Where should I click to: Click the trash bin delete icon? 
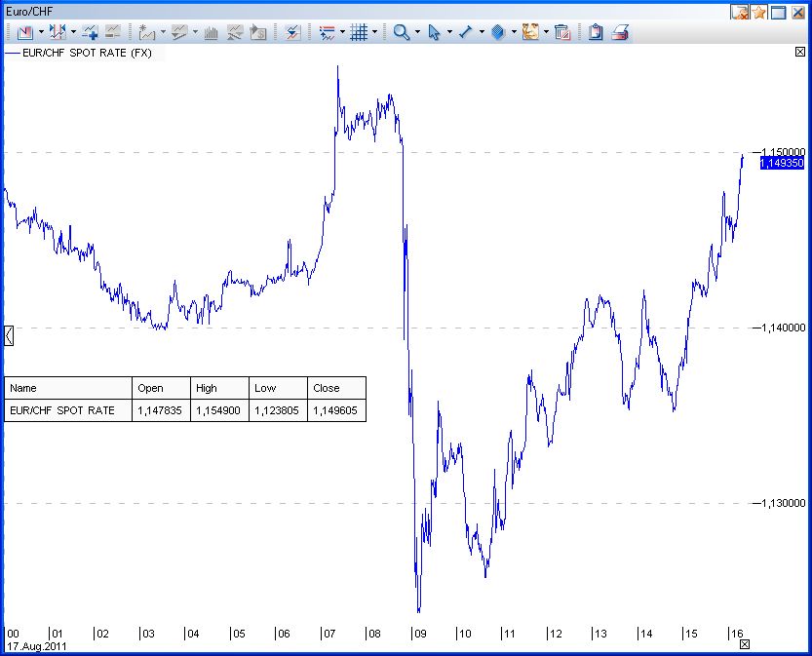pyautogui.click(x=561, y=32)
